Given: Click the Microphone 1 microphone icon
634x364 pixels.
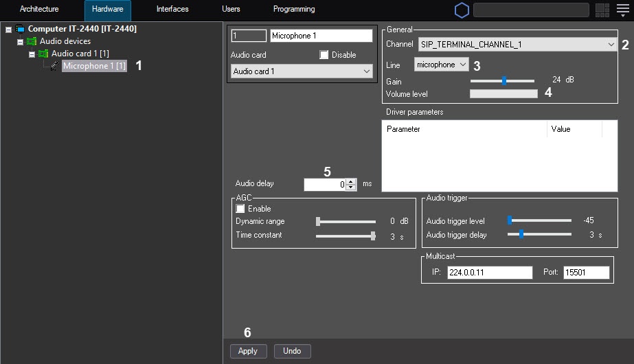Looking at the screenshot, I should [55, 66].
